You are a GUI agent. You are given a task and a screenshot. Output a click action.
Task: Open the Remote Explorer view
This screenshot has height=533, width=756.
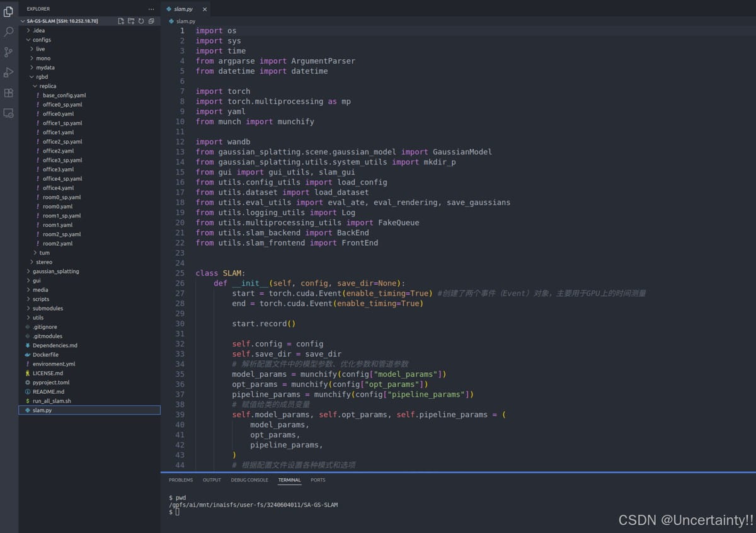point(9,113)
